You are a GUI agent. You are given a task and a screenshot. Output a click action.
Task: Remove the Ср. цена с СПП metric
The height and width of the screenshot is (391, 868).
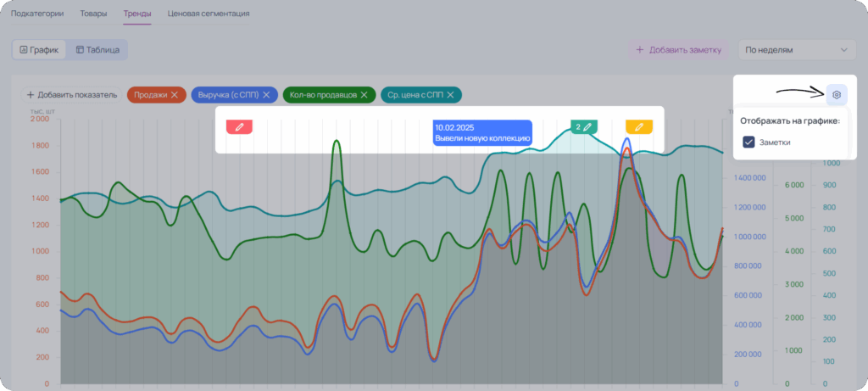(451, 95)
